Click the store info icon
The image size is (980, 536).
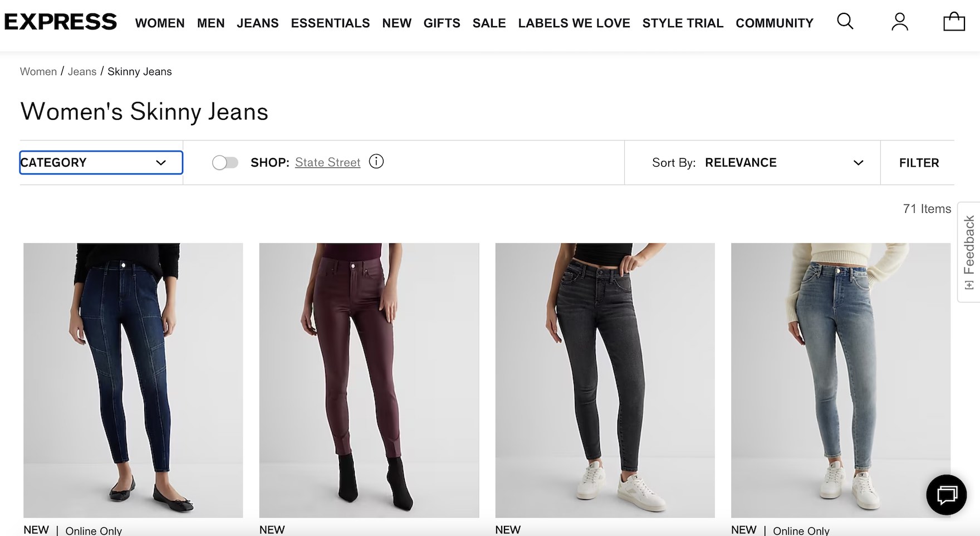(376, 162)
